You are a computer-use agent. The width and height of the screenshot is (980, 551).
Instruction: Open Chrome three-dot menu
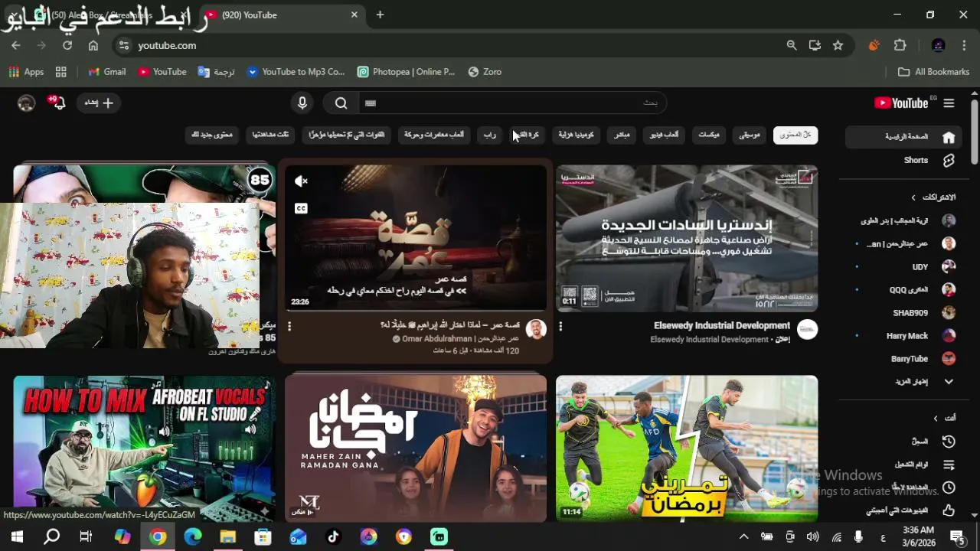[x=963, y=45]
